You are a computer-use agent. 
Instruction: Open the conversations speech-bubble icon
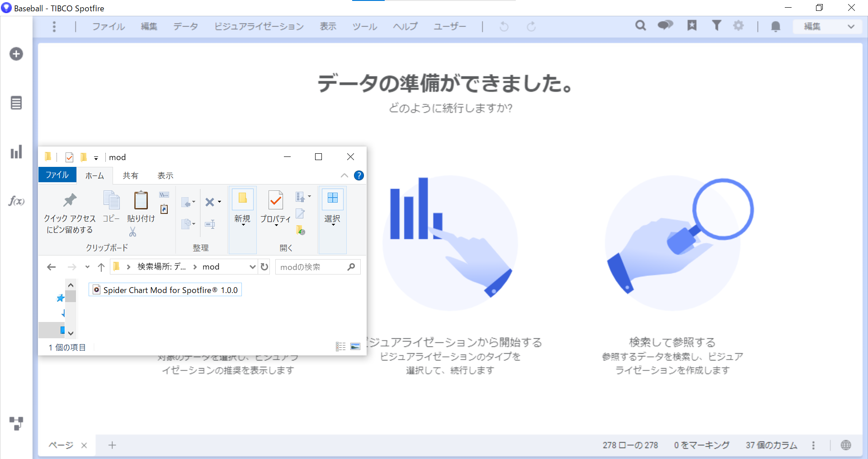(665, 25)
